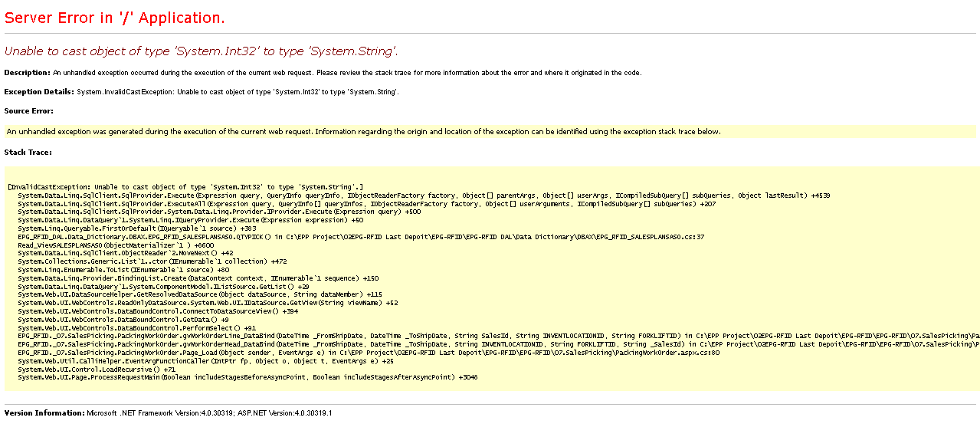Click the "DataBoundControl.GetData() +9" stack line
This screenshot has width=980, height=437.
click(123, 320)
